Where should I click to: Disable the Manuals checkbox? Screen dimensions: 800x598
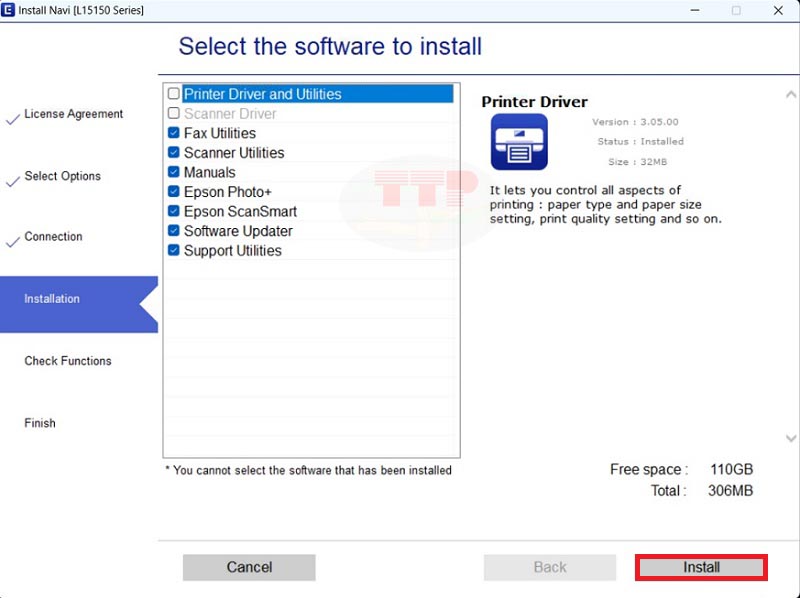(x=173, y=172)
